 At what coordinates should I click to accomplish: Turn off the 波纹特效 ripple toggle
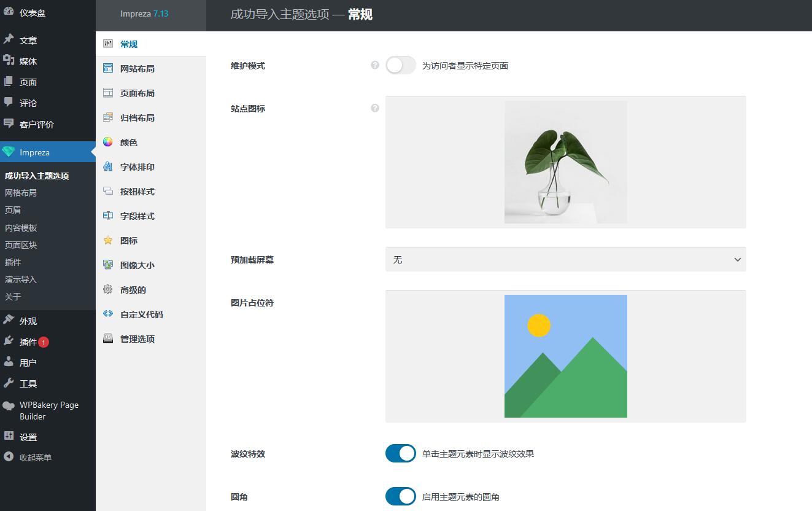pyautogui.click(x=401, y=454)
